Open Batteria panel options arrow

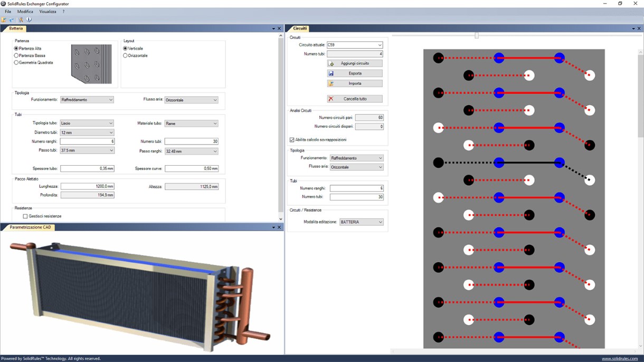tap(273, 28)
